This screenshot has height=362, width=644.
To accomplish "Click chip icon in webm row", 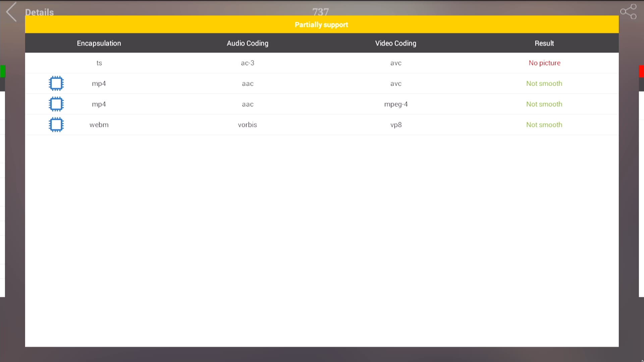I will pos(56,125).
